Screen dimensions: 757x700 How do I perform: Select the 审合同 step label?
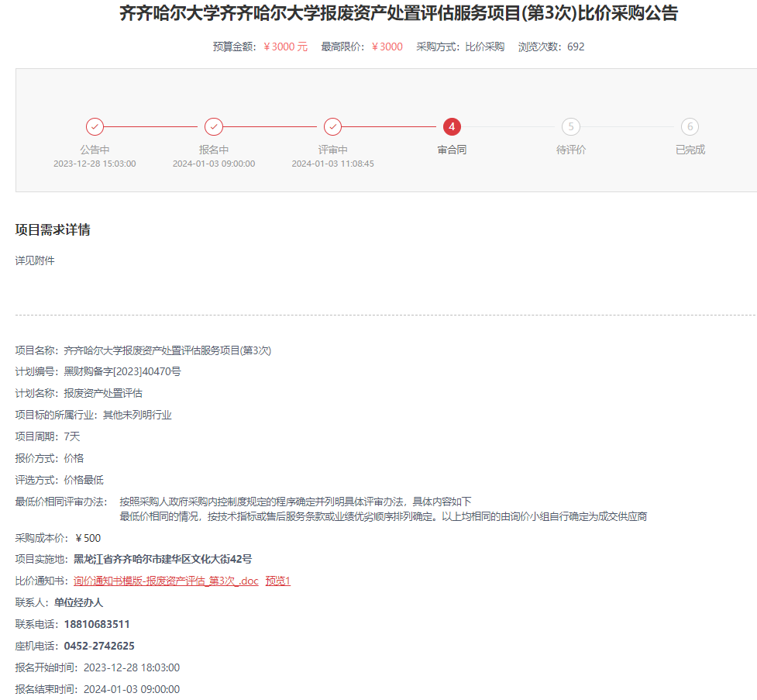[452, 150]
